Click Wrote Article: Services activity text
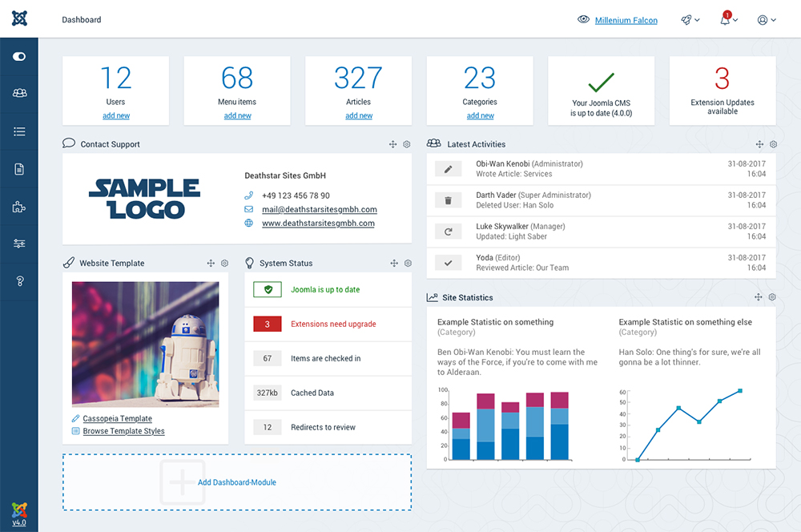This screenshot has width=801, height=532. click(514, 174)
